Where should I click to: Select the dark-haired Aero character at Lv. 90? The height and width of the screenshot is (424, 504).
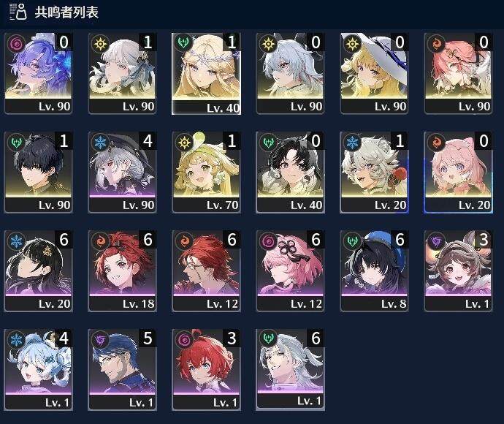pyautogui.click(x=38, y=172)
